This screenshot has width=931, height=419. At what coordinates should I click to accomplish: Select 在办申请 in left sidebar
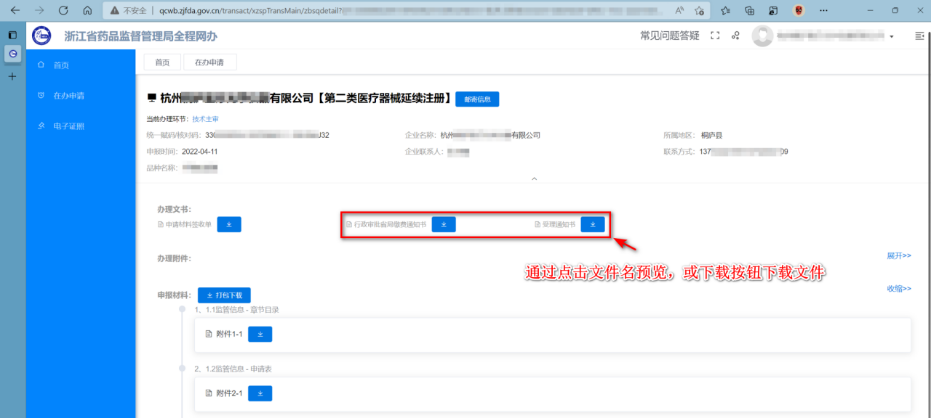tap(68, 95)
